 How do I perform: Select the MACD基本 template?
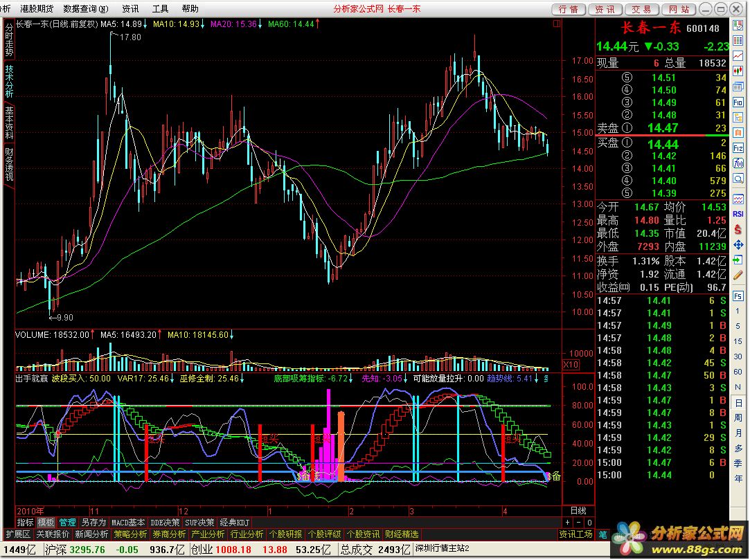point(127,522)
